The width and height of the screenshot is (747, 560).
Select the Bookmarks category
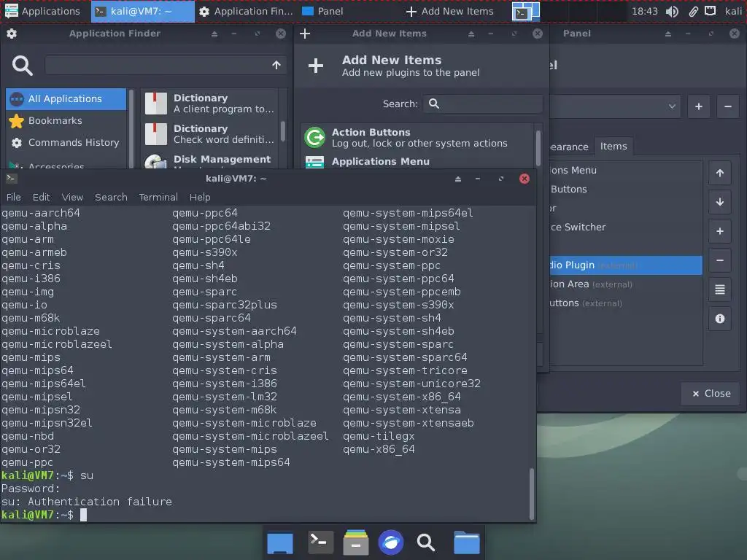click(x=66, y=120)
